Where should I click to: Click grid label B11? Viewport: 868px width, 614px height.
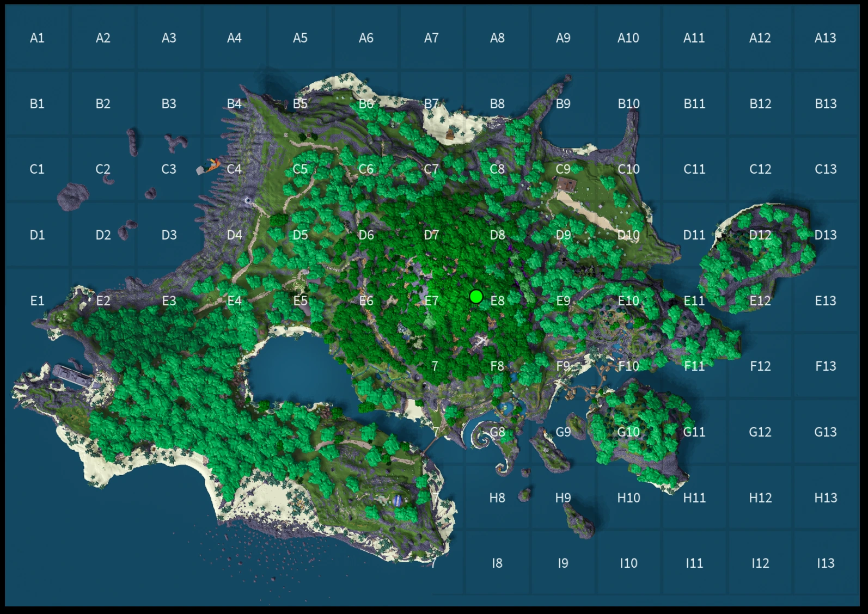pos(694,104)
